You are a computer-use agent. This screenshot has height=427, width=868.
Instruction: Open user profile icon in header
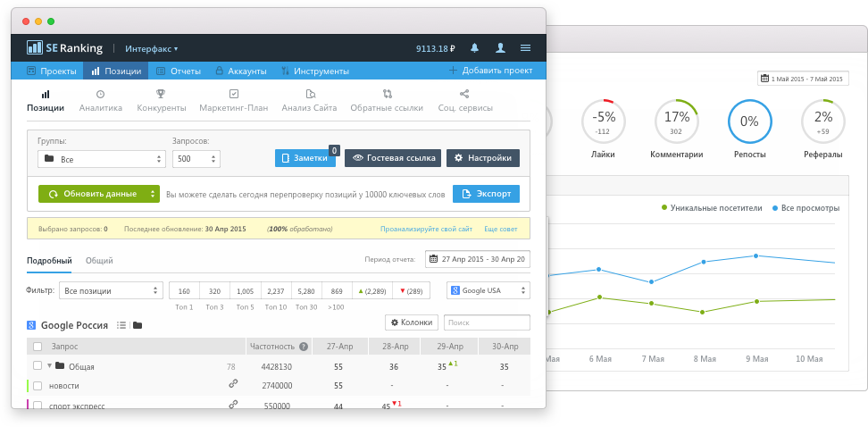(x=500, y=48)
